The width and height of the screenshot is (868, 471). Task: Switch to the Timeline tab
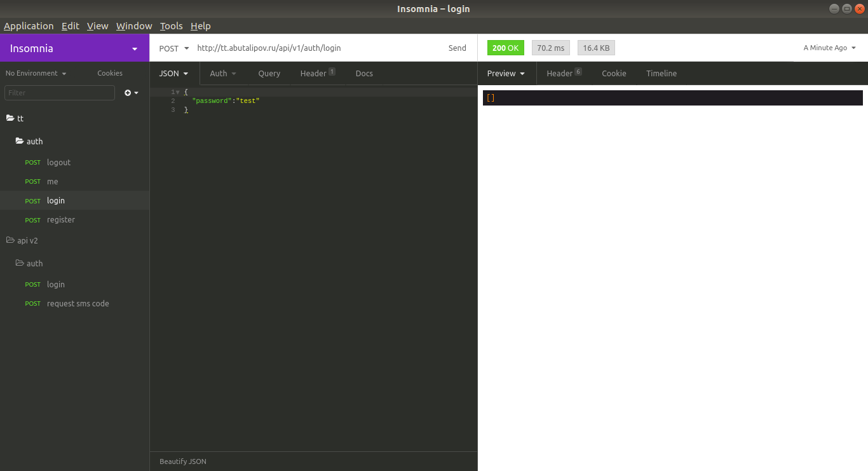click(x=661, y=74)
